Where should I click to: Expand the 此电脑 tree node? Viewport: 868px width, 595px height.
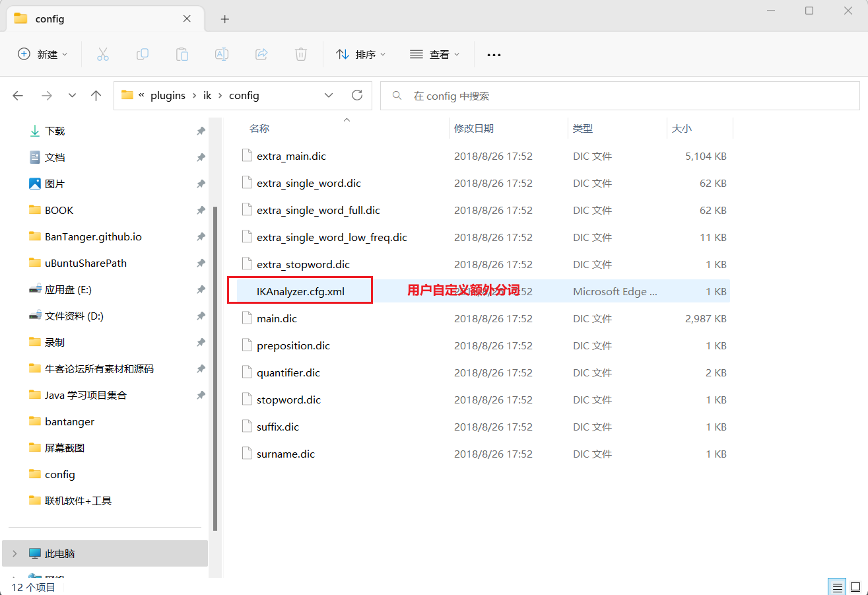coord(15,553)
